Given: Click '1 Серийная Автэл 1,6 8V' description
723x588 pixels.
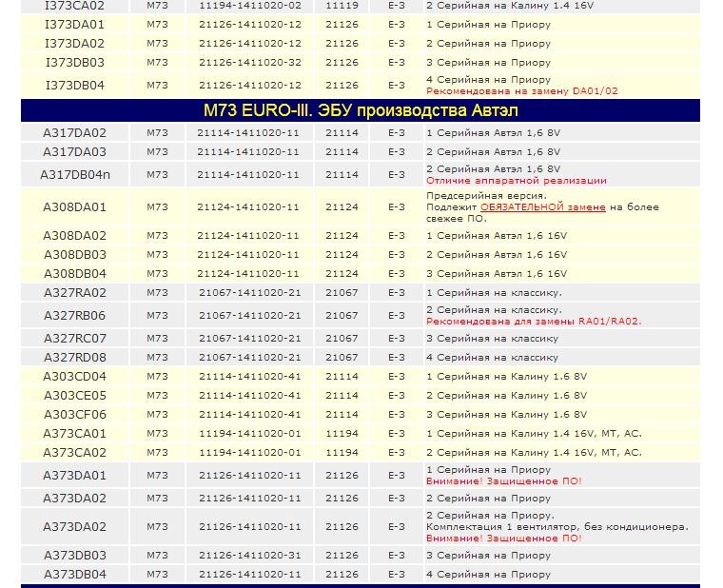Looking at the screenshot, I should click(493, 133).
